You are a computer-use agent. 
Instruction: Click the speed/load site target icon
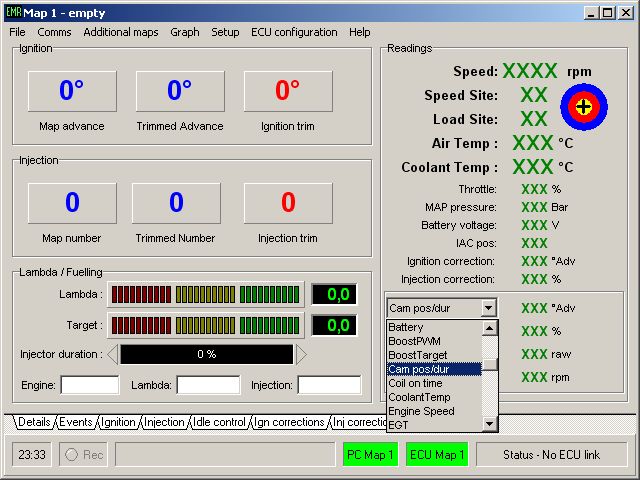(584, 106)
